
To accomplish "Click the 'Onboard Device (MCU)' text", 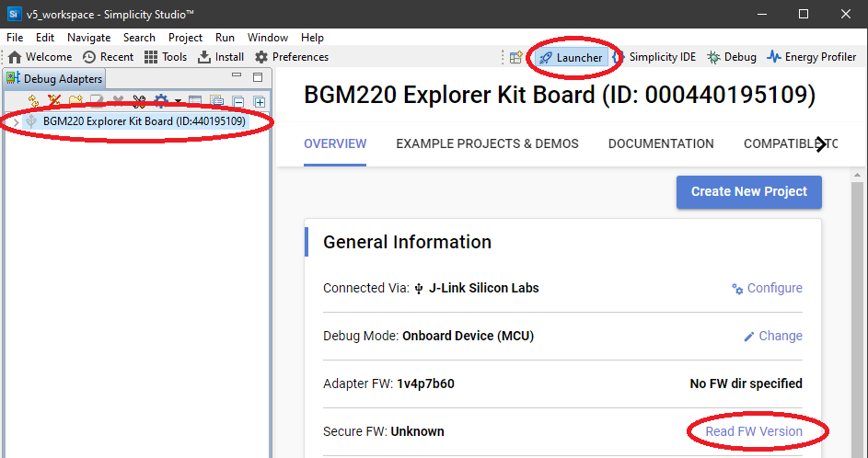I will [x=468, y=336].
